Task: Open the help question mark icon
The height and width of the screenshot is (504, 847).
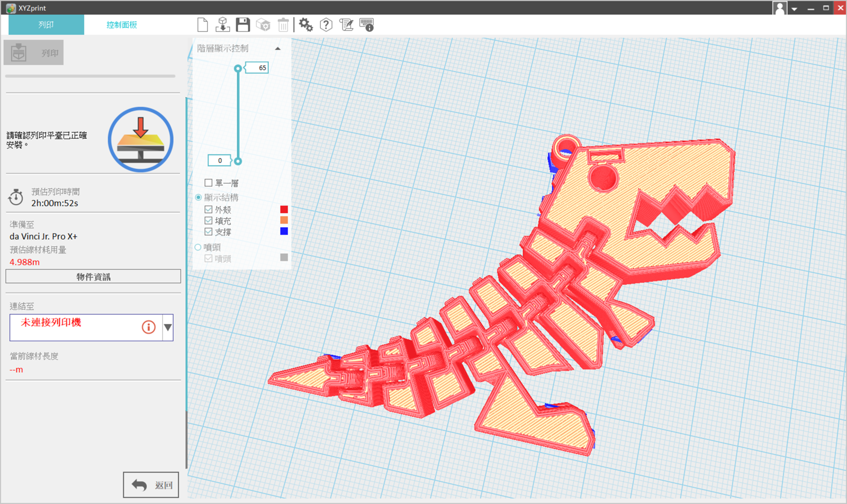Action: click(326, 25)
